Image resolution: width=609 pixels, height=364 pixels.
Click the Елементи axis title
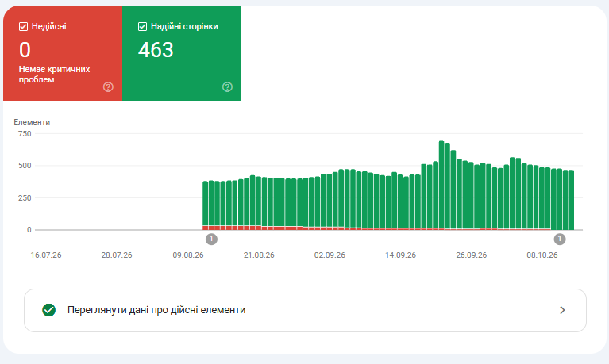click(x=32, y=122)
